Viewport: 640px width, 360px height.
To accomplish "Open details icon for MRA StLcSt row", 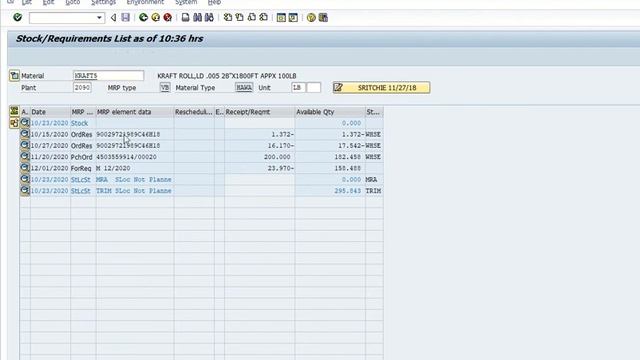I will coord(25,179).
